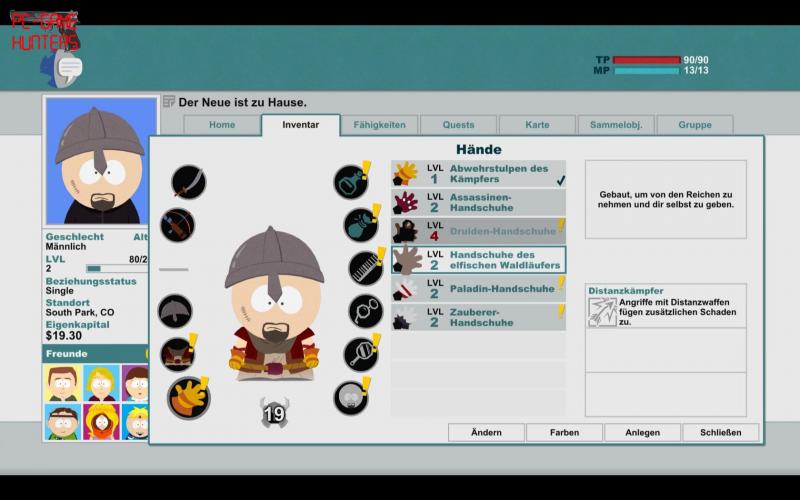
Task: Open the magnifying glass slot icon
Action: 361,355
